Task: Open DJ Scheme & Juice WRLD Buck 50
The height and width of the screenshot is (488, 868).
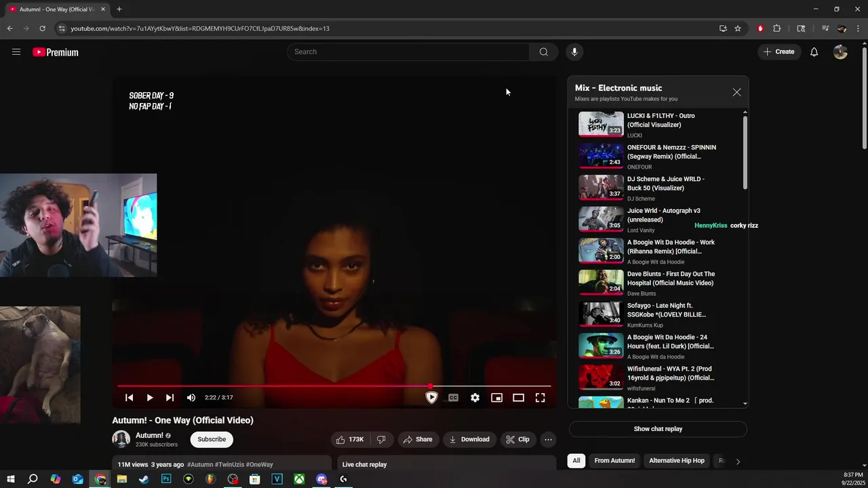Action: 658,188
